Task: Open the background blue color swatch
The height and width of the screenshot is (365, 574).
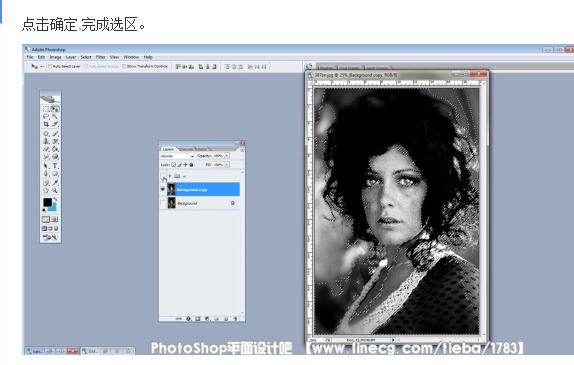Action: click(54, 208)
